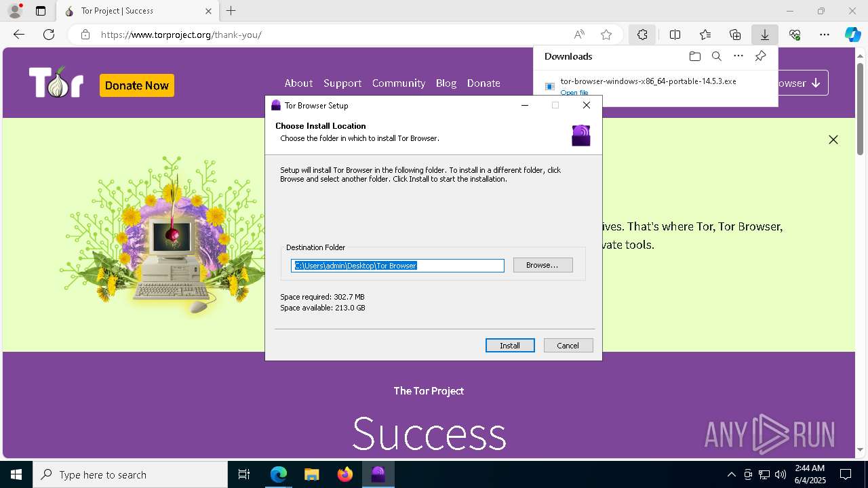Viewport: 868px width, 488px height.
Task: Open the About menu on Tor site
Action: (x=298, y=83)
